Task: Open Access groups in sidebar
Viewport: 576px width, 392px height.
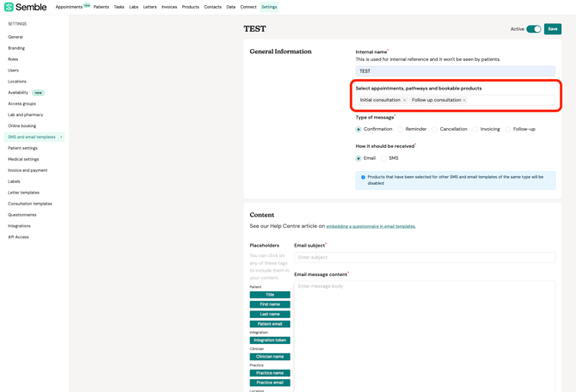Action: click(x=22, y=104)
